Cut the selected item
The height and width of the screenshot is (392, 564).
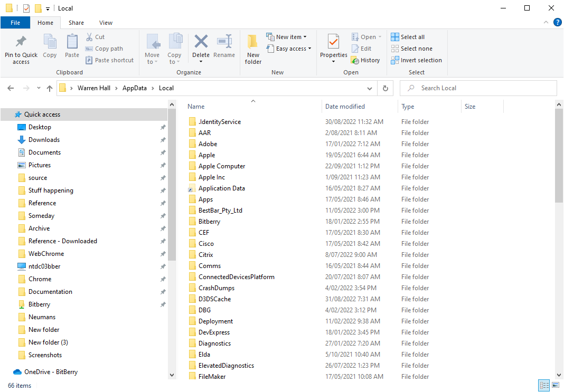point(95,37)
